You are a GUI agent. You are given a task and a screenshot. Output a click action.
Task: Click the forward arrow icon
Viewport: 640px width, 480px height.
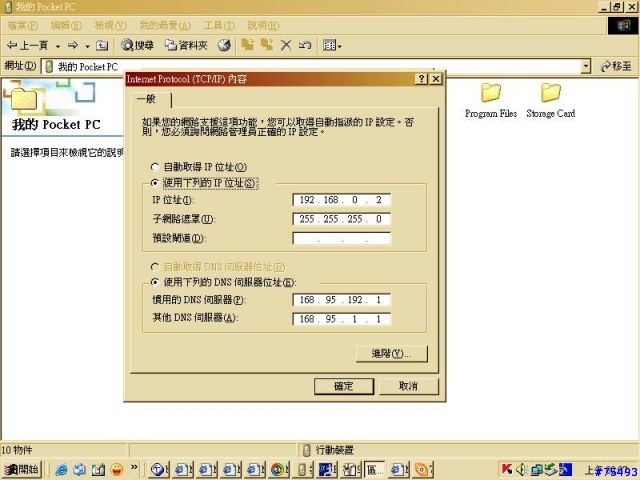pos(73,45)
